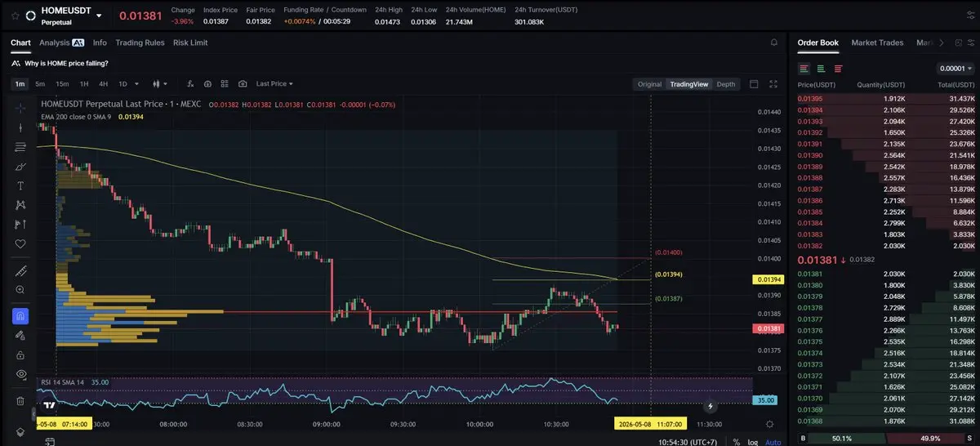Image resolution: width=980 pixels, height=446 pixels.
Task: Open the Analysis AI tab
Action: pyautogui.click(x=61, y=42)
